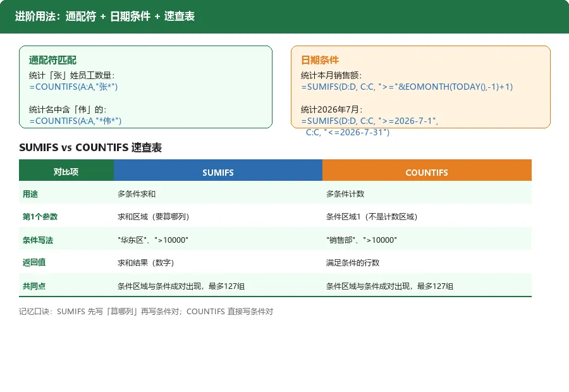This screenshot has height=392, width=569.
Task: Click the line 统计本月销售额：
Action: point(331,75)
